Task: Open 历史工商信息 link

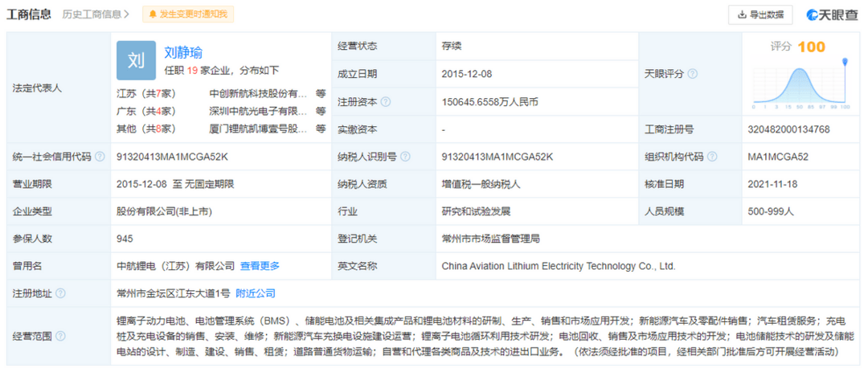Action: [x=96, y=14]
